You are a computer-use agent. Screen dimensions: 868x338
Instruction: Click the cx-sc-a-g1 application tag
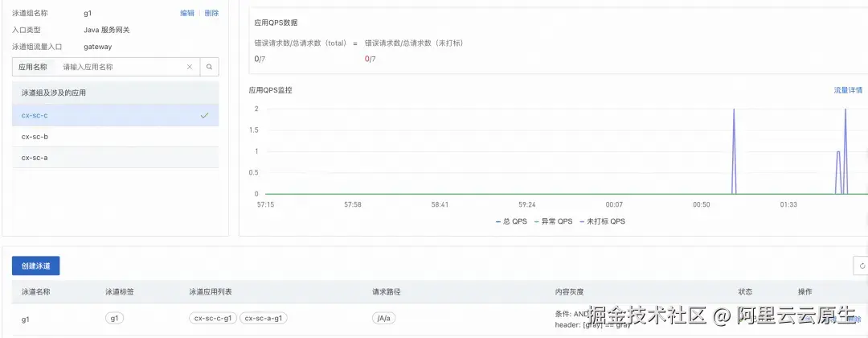coord(264,318)
